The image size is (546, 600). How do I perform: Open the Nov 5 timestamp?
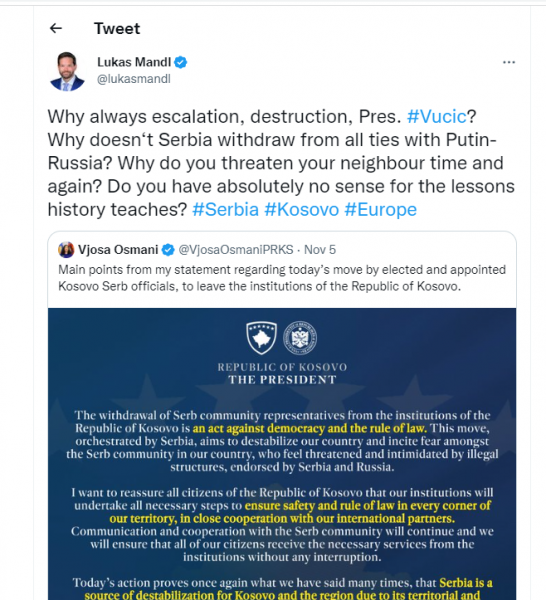click(x=320, y=250)
